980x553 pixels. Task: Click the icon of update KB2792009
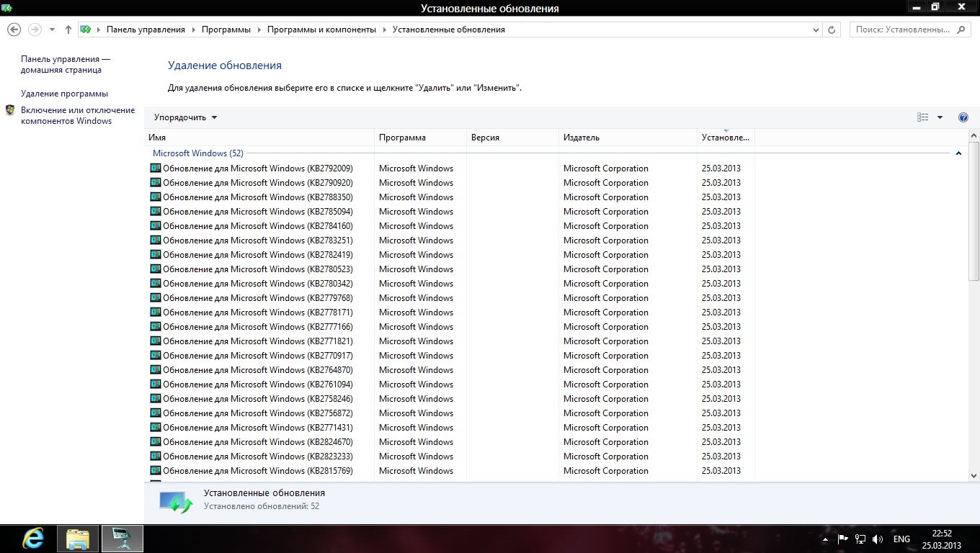[x=155, y=168]
